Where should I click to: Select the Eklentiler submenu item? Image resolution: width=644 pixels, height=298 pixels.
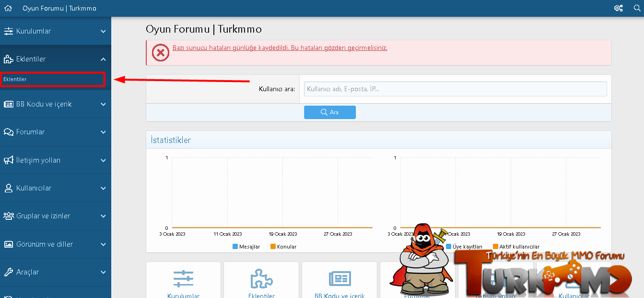[15, 79]
